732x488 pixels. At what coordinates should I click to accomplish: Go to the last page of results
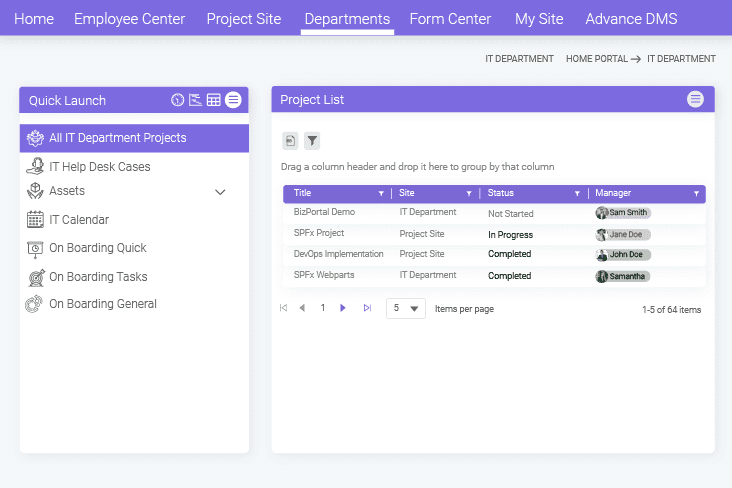(367, 308)
